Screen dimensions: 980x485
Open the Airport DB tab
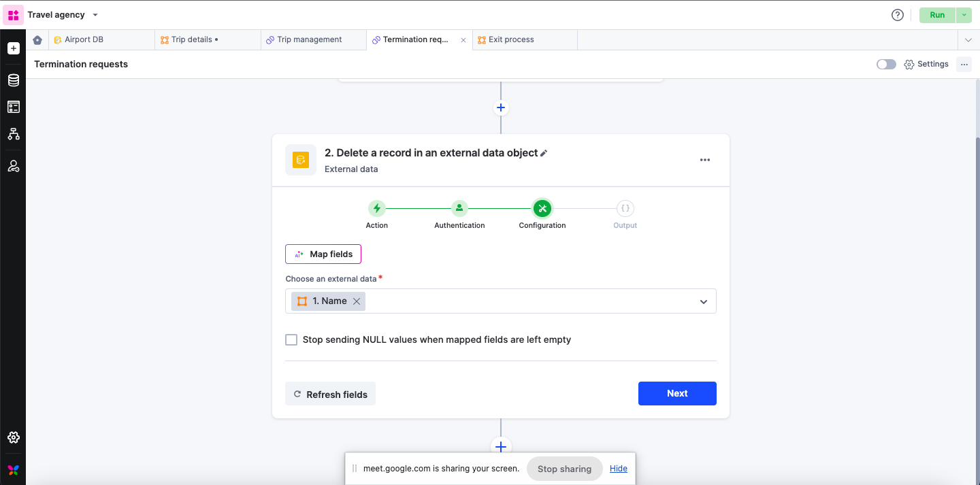[84, 39]
